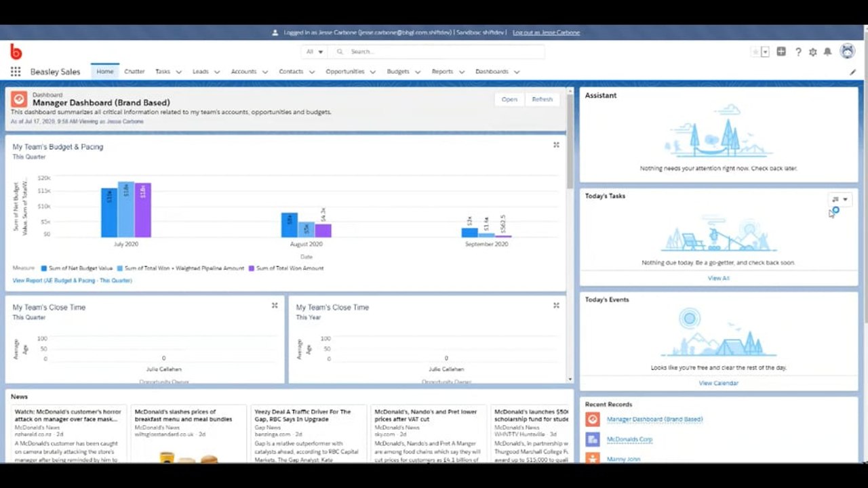Open the Yeezy Deal news article headline
Image resolution: width=868 pixels, height=488 pixels.
pos(302,415)
